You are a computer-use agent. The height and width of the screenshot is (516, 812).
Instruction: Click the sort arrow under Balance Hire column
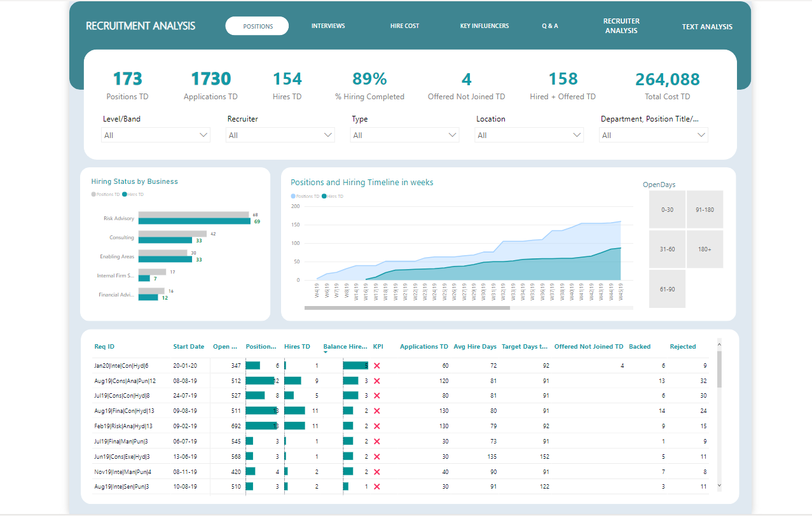[326, 352]
